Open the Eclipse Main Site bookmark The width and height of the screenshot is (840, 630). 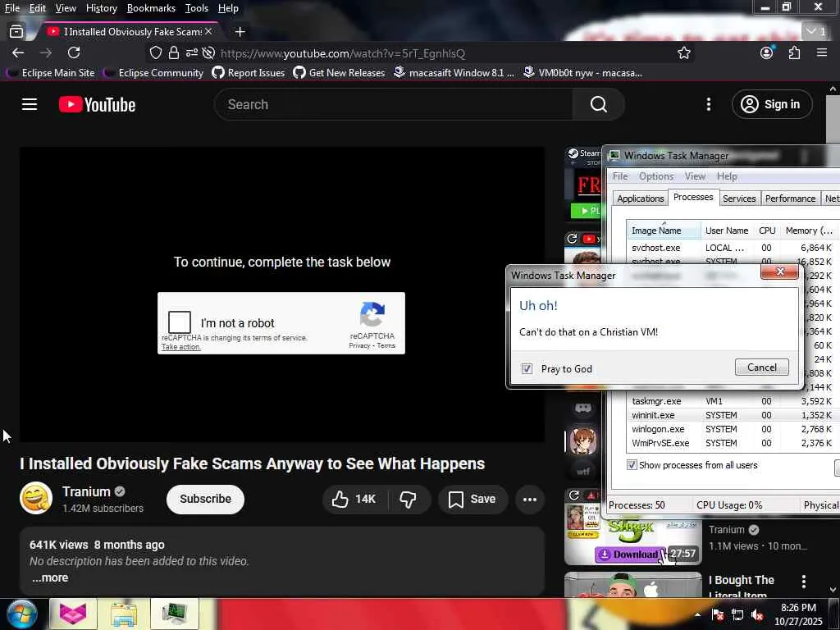pos(51,73)
